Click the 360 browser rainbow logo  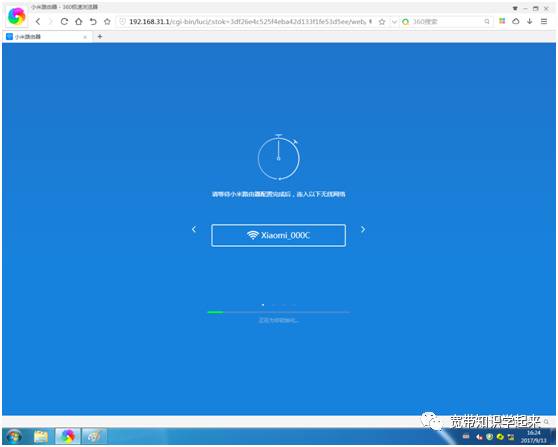pyautogui.click(x=16, y=16)
